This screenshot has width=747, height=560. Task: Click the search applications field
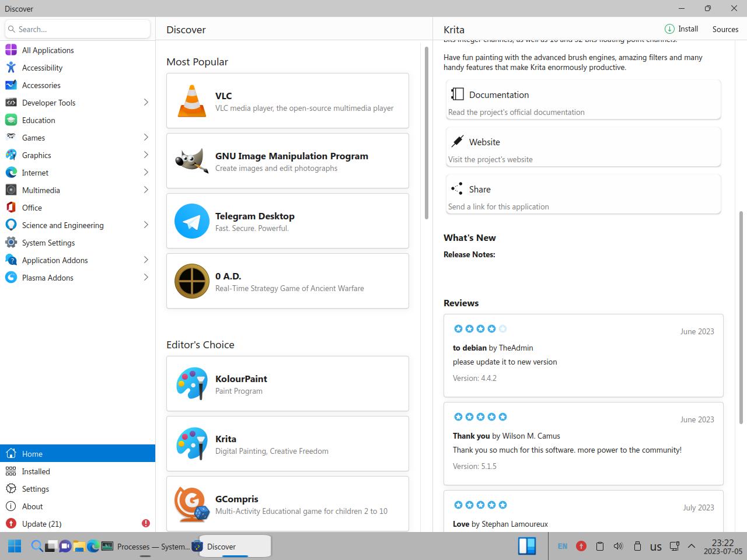(78, 29)
